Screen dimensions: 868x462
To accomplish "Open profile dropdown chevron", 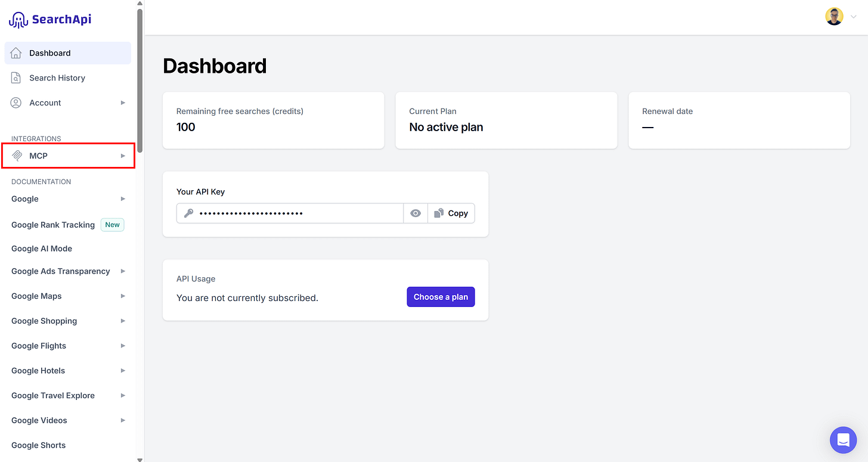I will 853,17.
